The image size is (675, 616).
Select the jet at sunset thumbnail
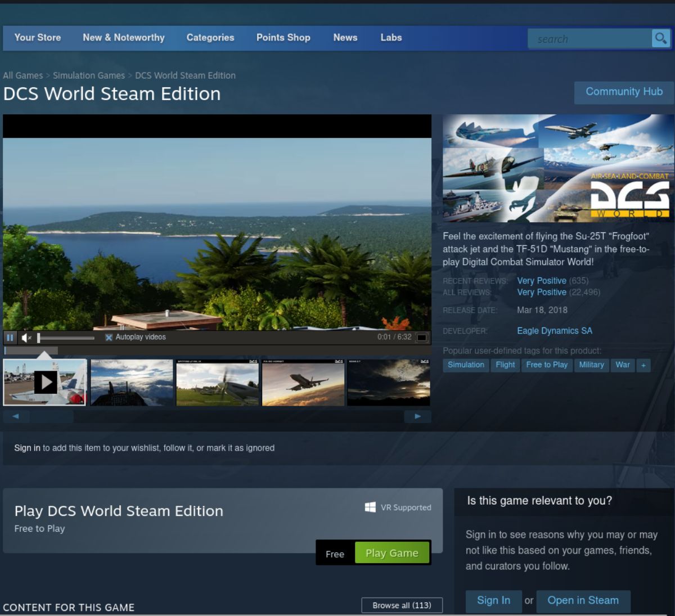[303, 383]
